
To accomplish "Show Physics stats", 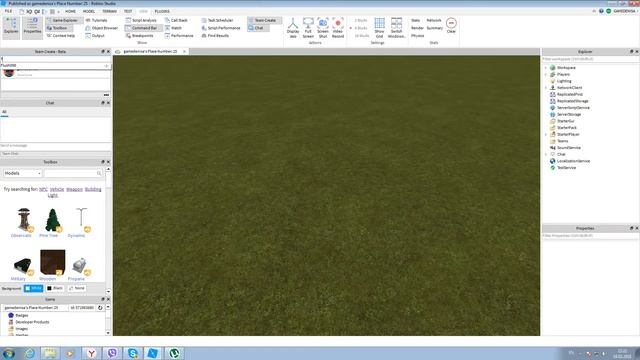I will point(417,36).
